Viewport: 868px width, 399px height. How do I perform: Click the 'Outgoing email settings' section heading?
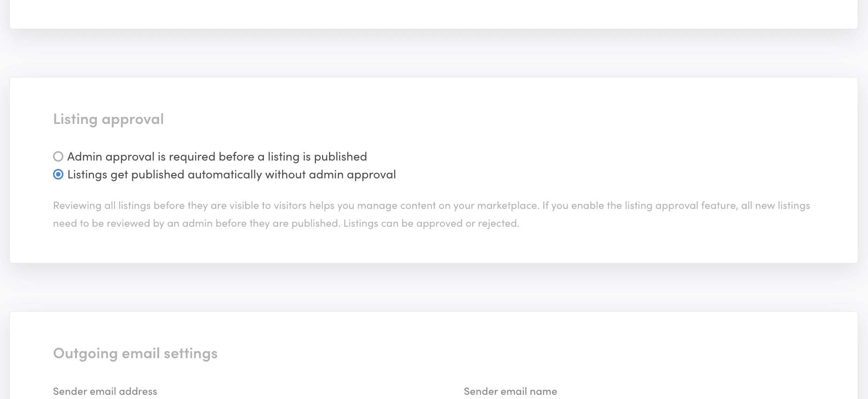click(x=135, y=353)
